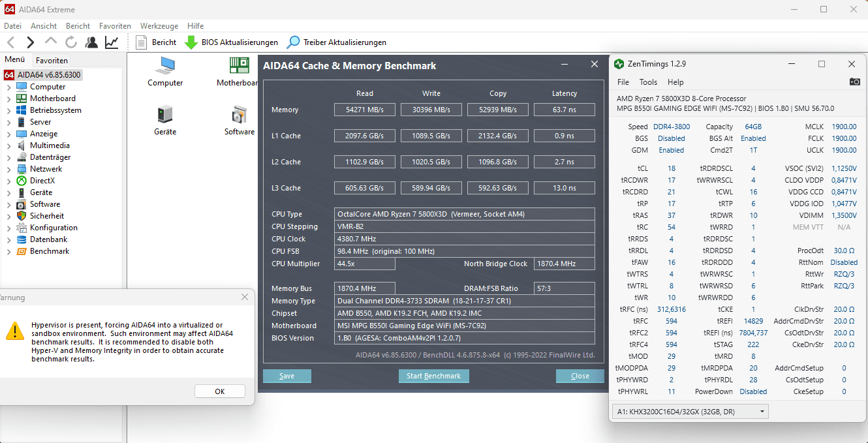Expand the Anzeige tree node arrow

coord(8,134)
